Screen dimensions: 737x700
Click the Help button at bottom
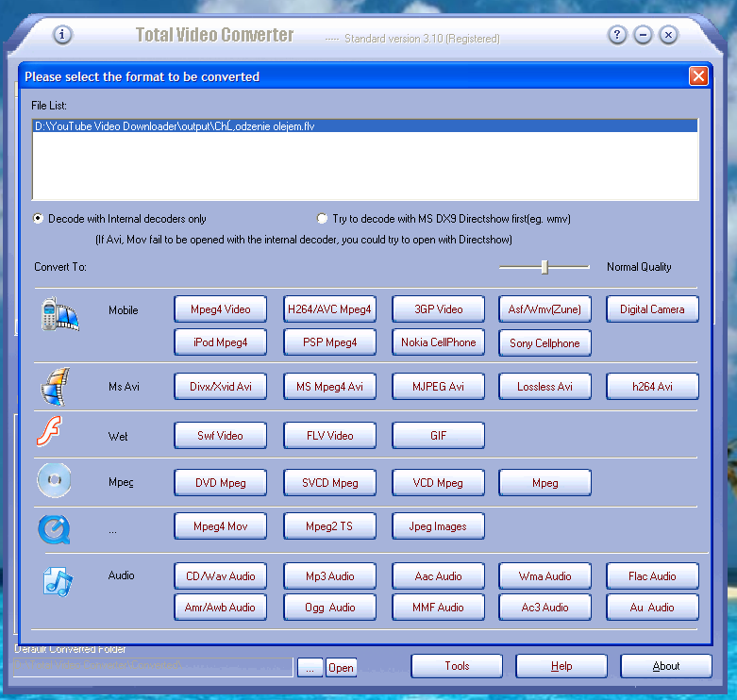[x=561, y=666]
